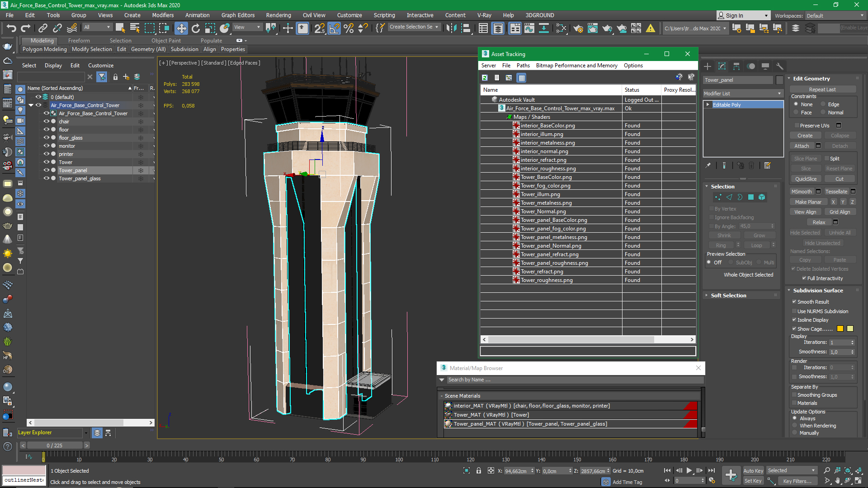Click the Zoom Extents magnifier icon

pos(848,470)
